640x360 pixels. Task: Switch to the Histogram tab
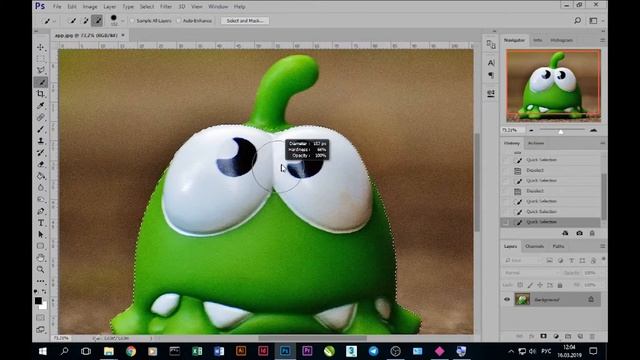coord(562,40)
